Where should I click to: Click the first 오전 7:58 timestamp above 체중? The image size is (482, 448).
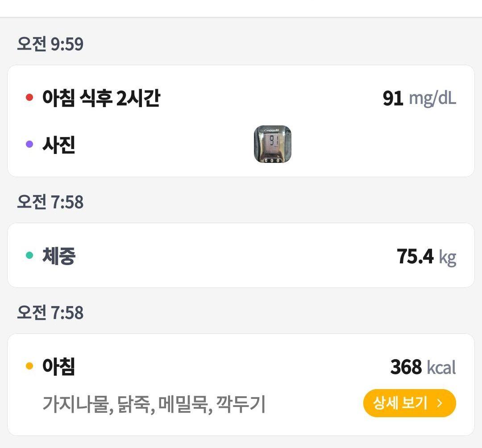tap(50, 202)
